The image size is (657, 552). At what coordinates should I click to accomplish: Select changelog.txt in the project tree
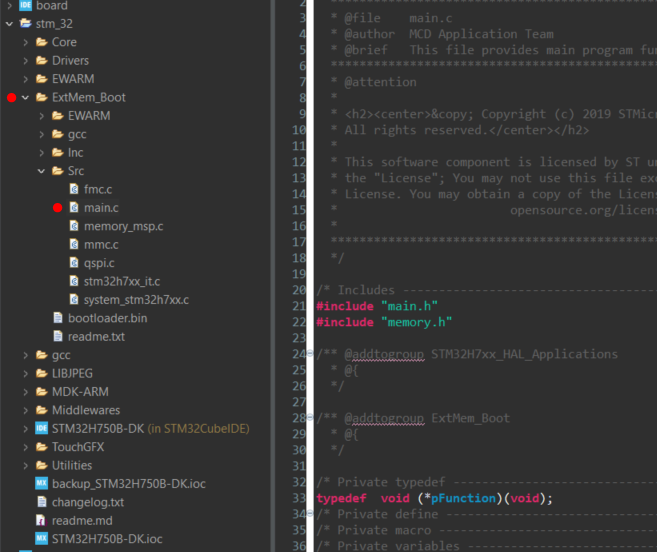88,502
